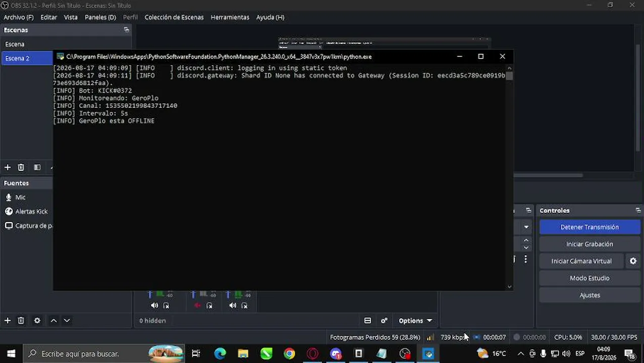644x363 pixels.
Task: Open the Editar menu
Action: pos(48,17)
